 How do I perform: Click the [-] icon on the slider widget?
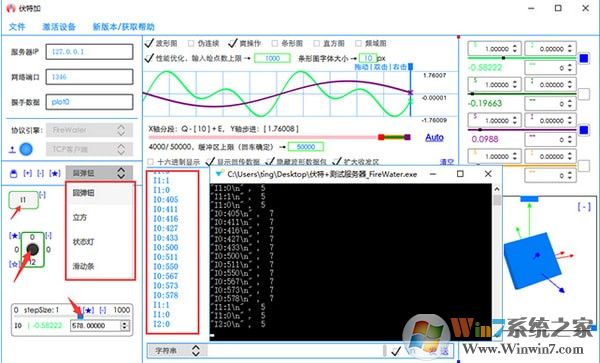(103, 310)
